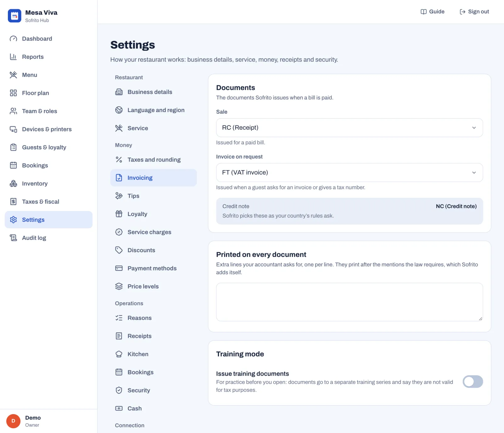Screen dimensions: 504x433
Task: Click the Kitchen chef hat icon
Action: (119, 354)
